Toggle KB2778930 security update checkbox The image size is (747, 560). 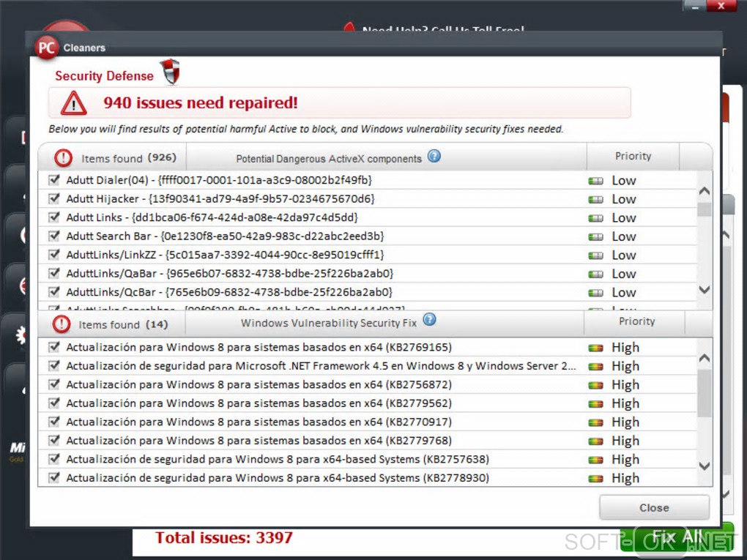coord(54,477)
